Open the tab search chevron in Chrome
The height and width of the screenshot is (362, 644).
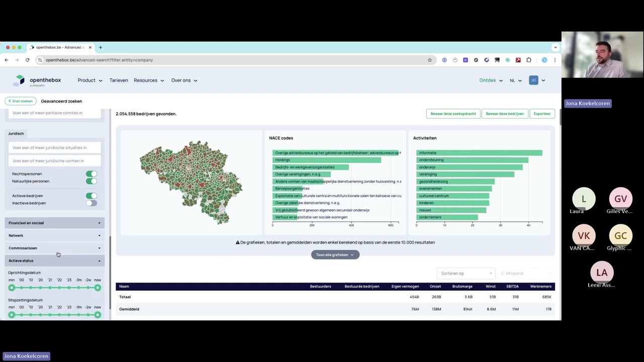click(x=555, y=47)
